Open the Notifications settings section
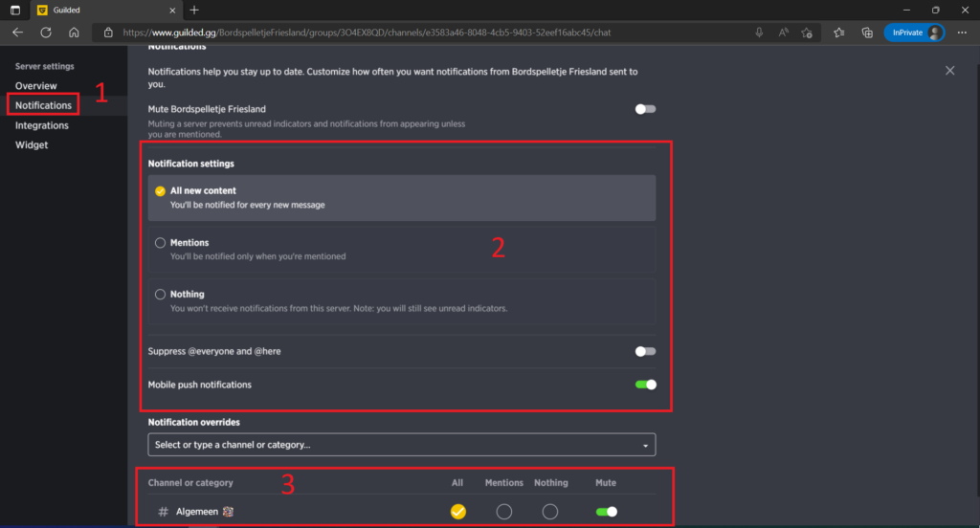Viewport: 980px width, 528px height. pyautogui.click(x=43, y=105)
